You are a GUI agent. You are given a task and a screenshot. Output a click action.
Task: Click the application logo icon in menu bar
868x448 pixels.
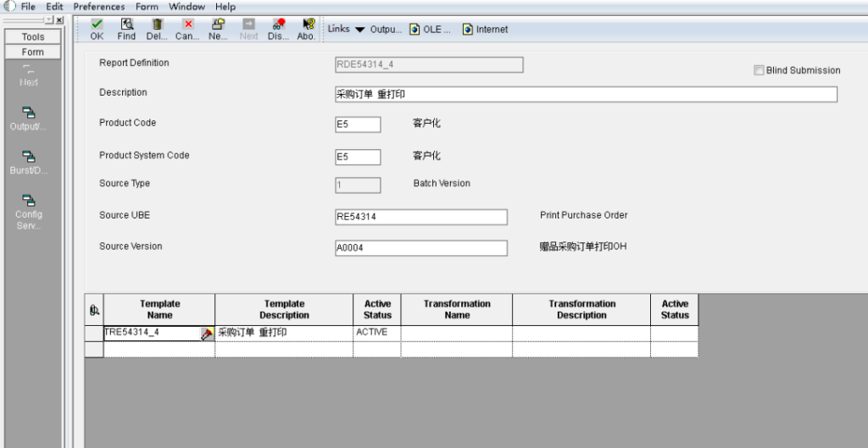pos(9,6)
